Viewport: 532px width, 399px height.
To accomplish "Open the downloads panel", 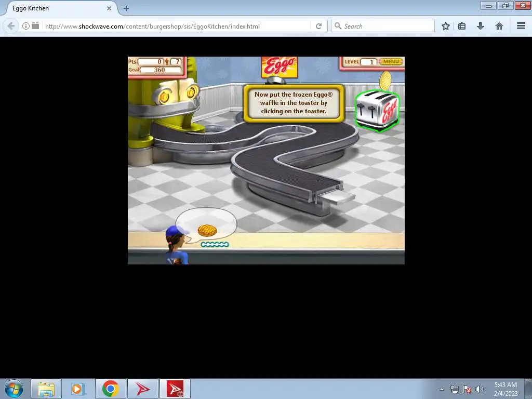I will coord(481,26).
